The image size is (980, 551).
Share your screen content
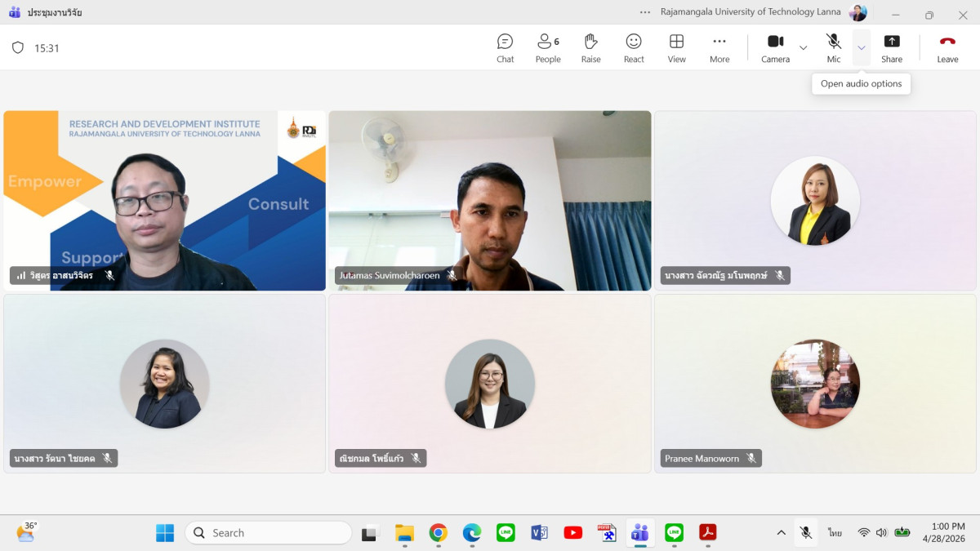[892, 47]
